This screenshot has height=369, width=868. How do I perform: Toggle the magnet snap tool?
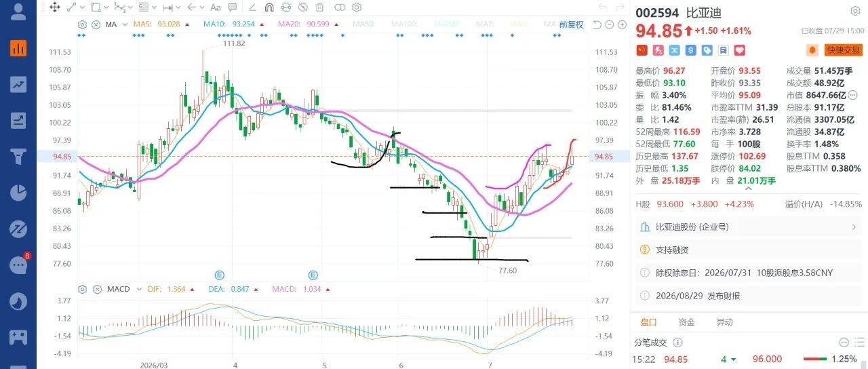point(269,8)
